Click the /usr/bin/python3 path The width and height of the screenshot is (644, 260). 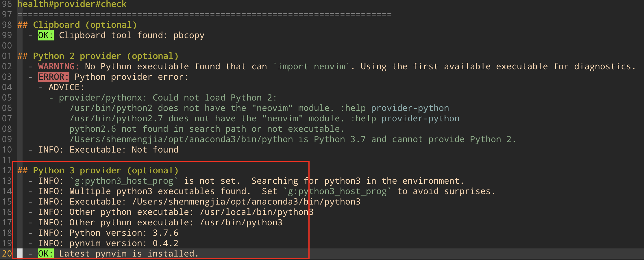241,222
